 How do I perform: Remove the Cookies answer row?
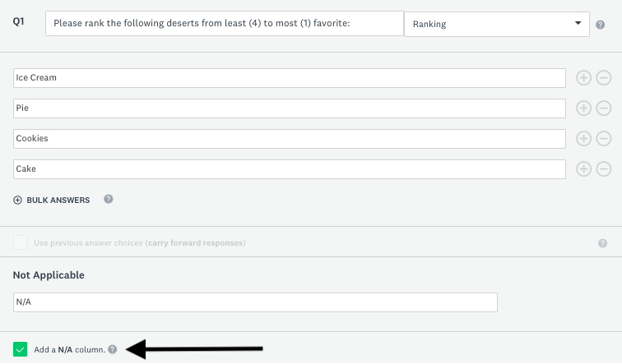[x=604, y=139]
